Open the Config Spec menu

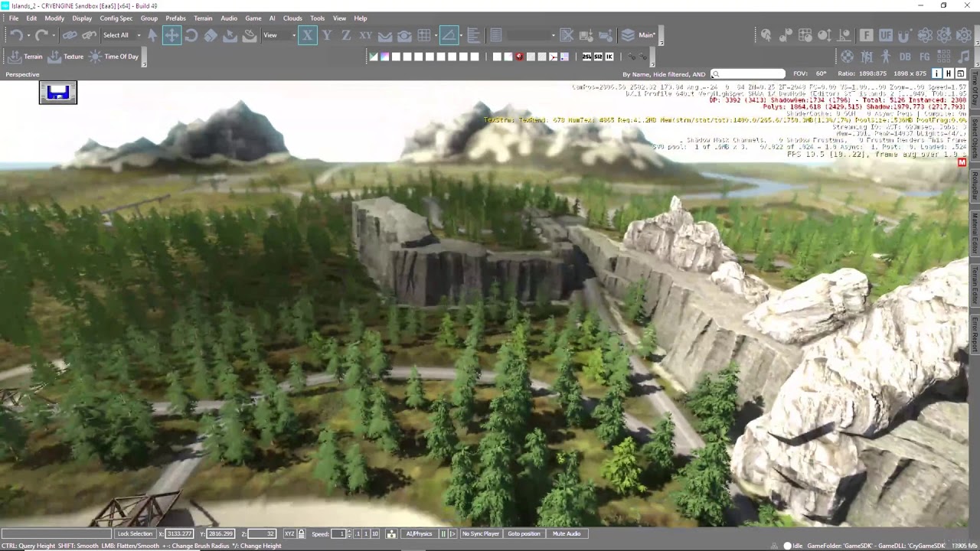pos(116,18)
